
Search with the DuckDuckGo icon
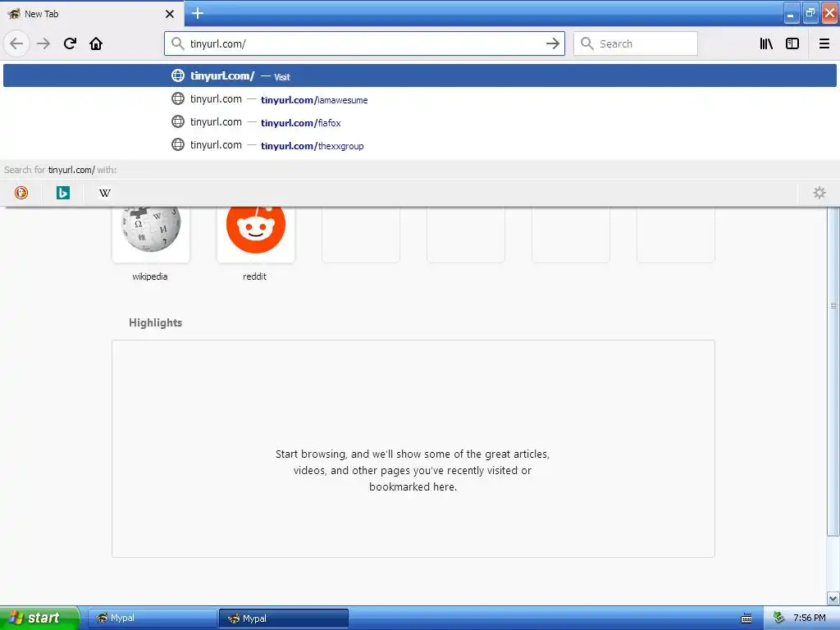click(x=21, y=193)
